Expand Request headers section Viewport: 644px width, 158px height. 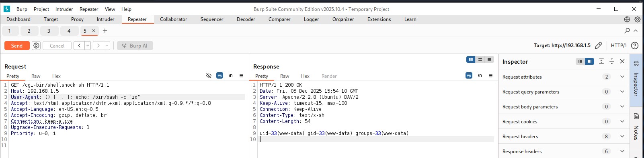(564, 136)
